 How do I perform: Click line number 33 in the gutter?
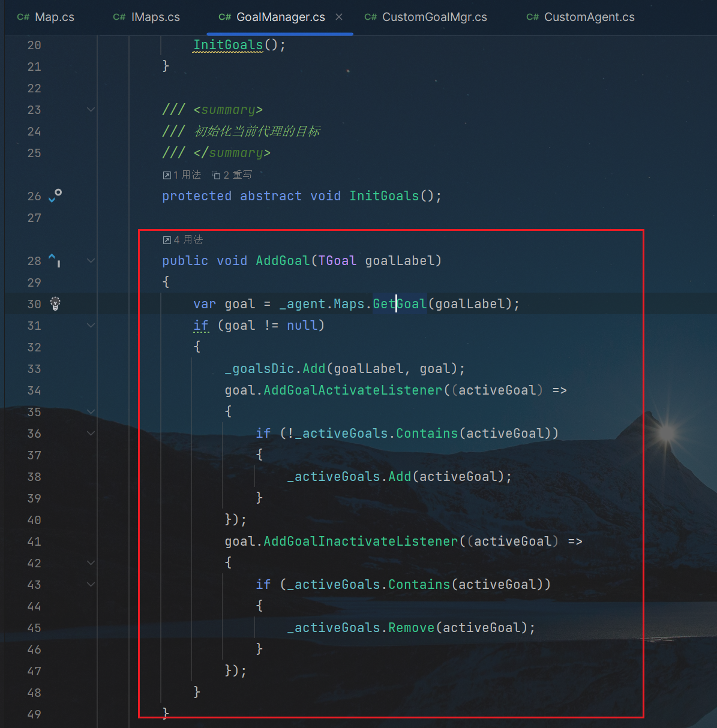coord(34,369)
